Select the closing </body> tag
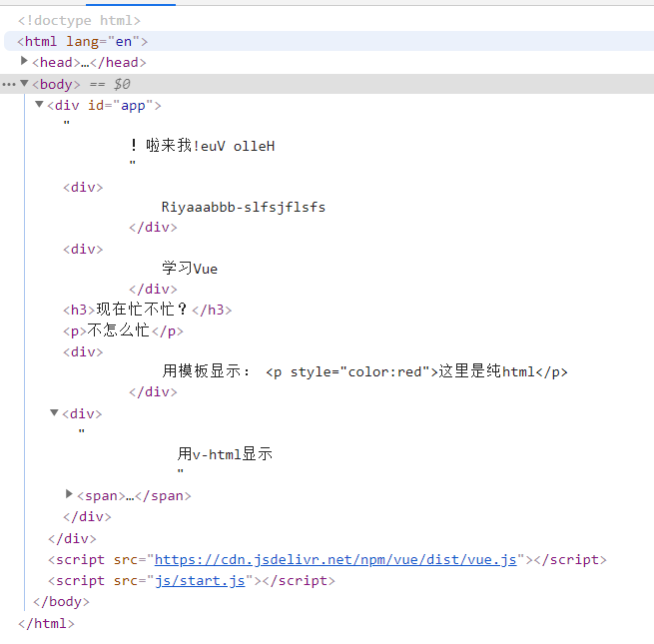The height and width of the screenshot is (644, 654). [61, 601]
